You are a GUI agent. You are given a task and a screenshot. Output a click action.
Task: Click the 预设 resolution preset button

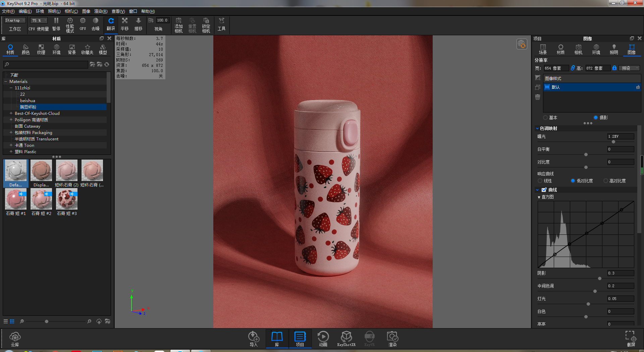pos(629,68)
